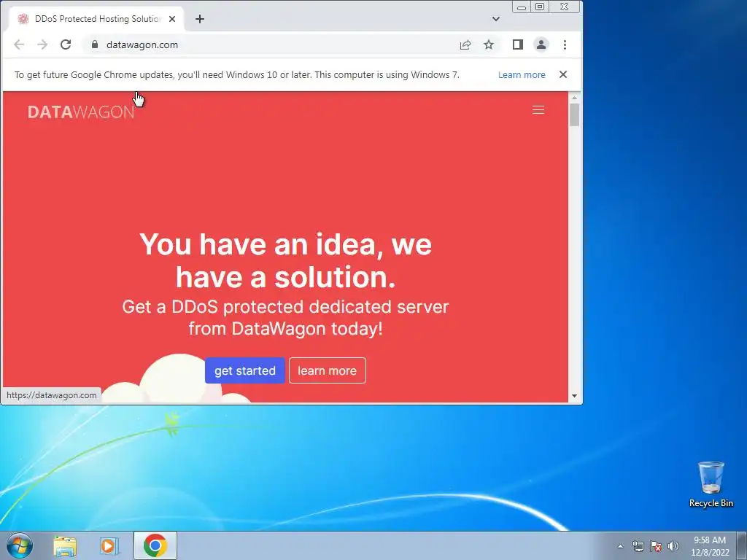Open the volume speaker tray icon
747x560 pixels.
click(x=673, y=546)
